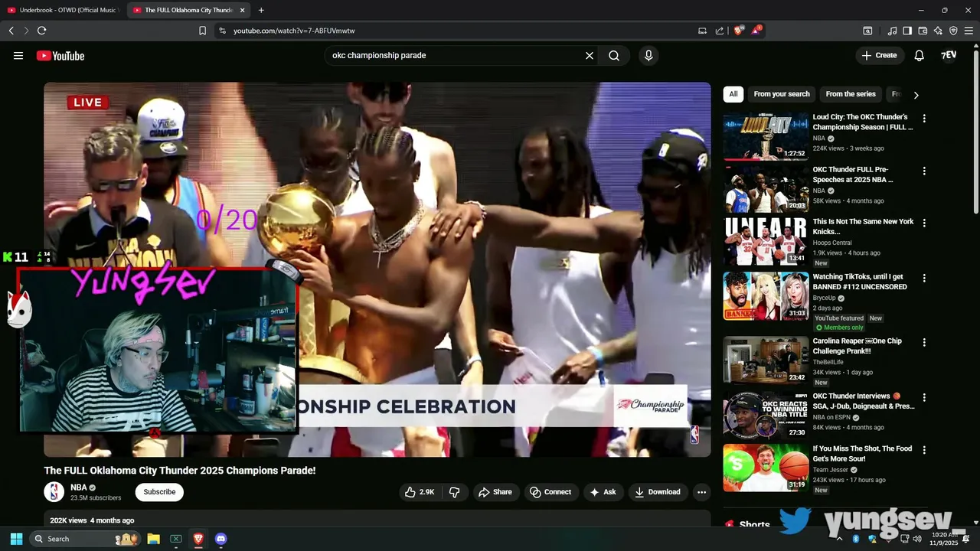Open options for Food Gets More Sour video

pyautogui.click(x=924, y=450)
